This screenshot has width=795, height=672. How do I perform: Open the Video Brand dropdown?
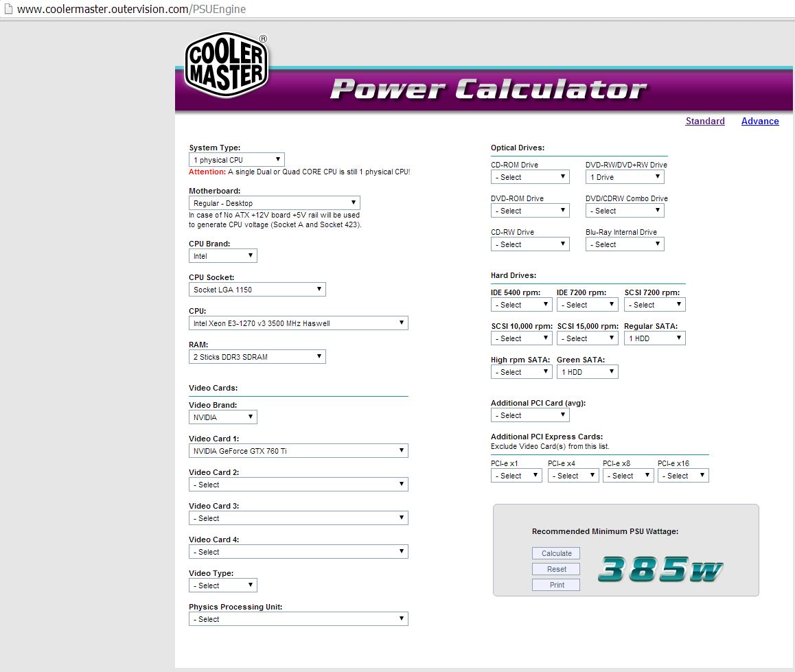tap(222, 417)
